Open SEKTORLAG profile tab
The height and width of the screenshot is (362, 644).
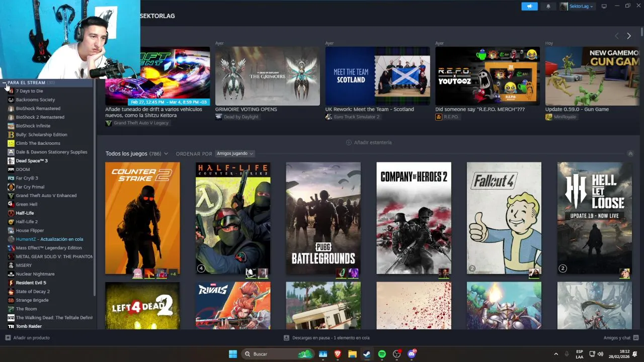(x=157, y=16)
